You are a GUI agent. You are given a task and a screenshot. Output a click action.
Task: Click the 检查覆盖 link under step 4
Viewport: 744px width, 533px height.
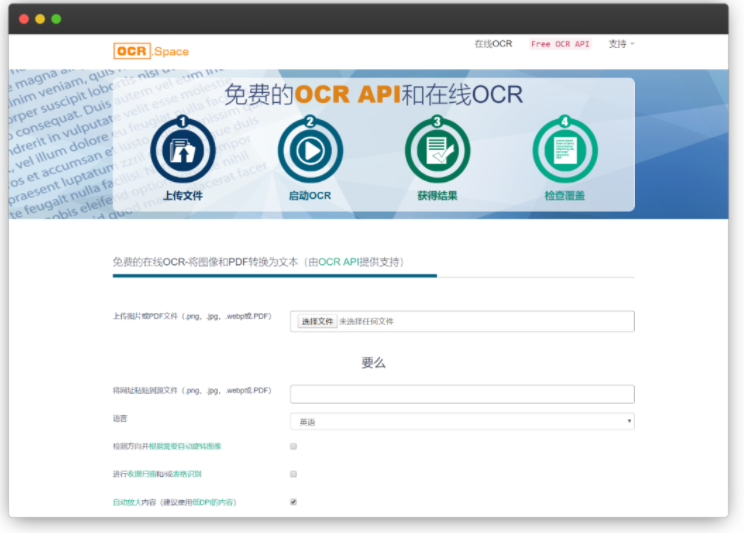point(565,196)
